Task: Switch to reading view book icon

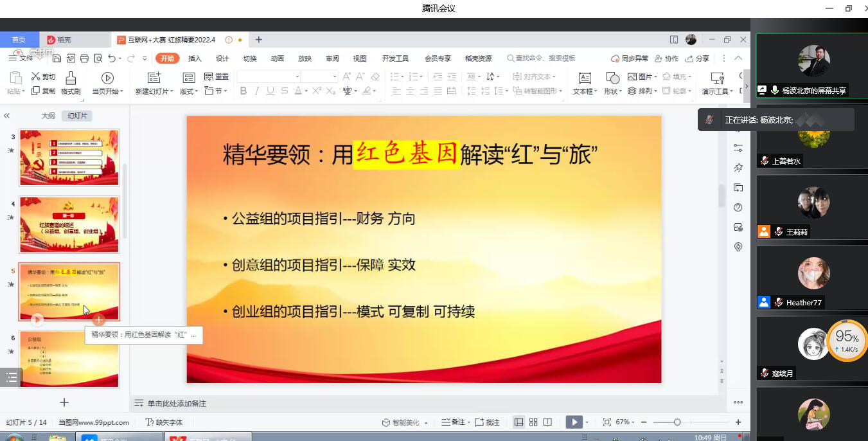Action: 547,422
